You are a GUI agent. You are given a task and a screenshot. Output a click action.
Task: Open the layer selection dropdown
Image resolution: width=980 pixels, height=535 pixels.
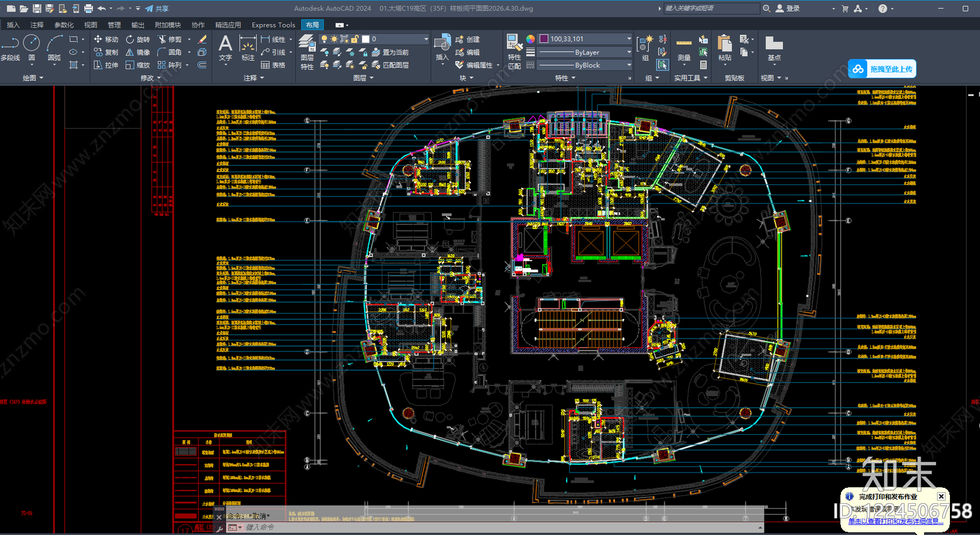426,39
